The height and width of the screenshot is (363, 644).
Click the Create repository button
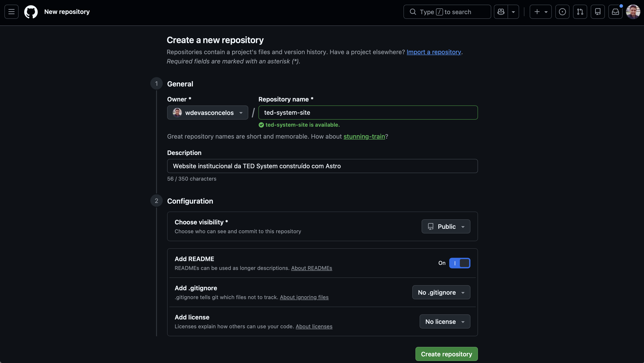pyautogui.click(x=447, y=354)
